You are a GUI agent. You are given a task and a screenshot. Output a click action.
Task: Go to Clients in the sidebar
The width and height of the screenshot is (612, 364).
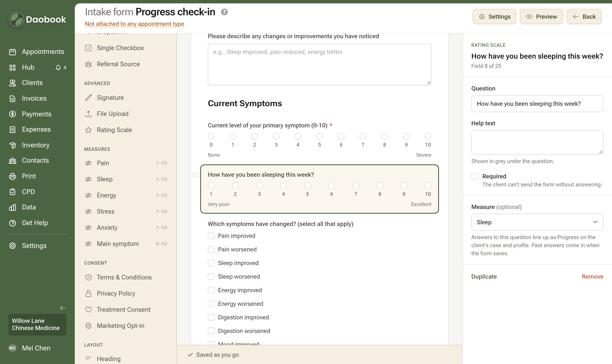37,83
